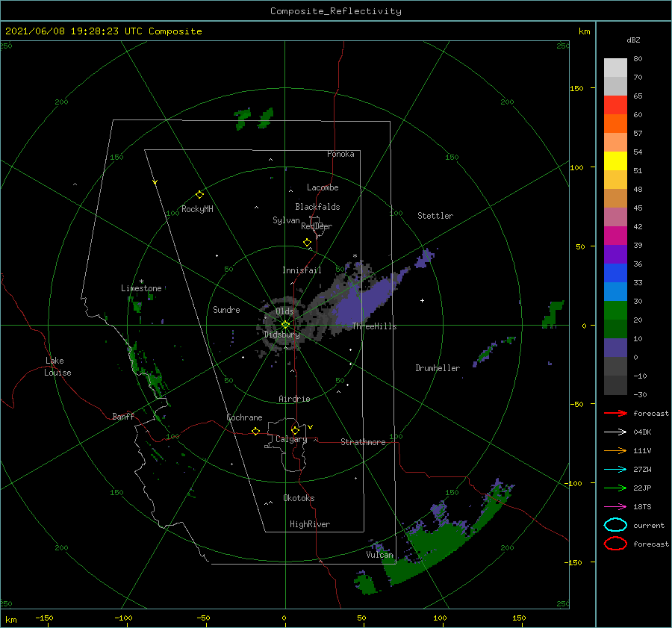Click the yellow station marker near Cochrane
The image size is (672, 628).
[x=255, y=432]
